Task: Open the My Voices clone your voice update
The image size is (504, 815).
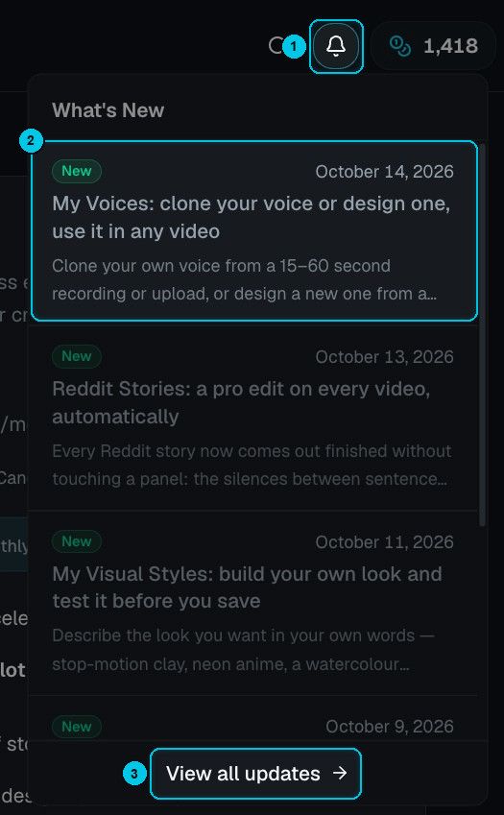Action: (x=254, y=230)
